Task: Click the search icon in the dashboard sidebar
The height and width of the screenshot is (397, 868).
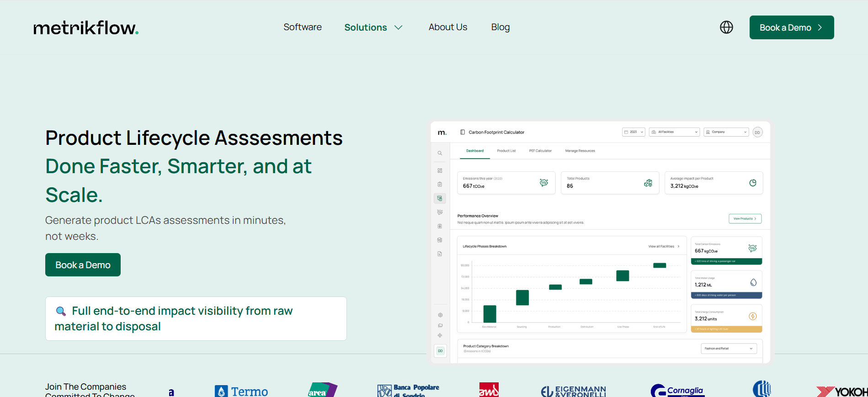Action: [440, 154]
